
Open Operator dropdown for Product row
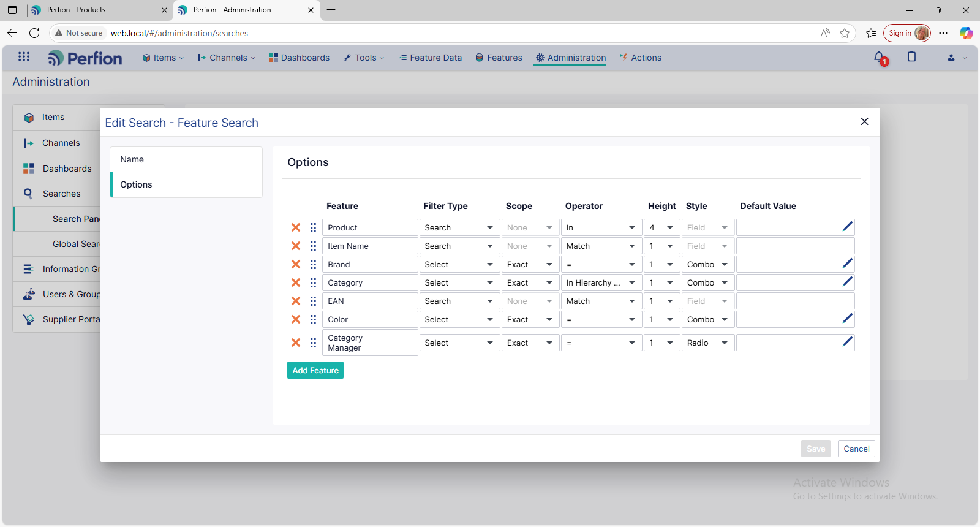[x=601, y=227]
